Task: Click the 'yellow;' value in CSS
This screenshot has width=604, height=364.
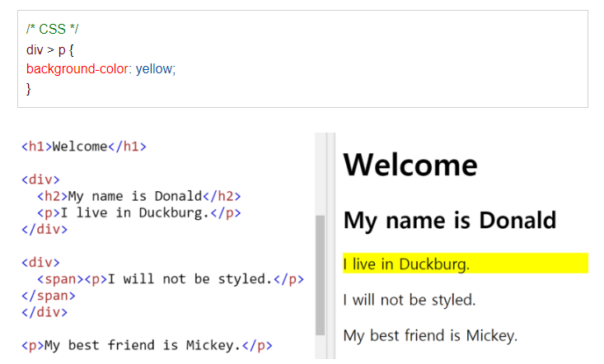Action: 156,69
